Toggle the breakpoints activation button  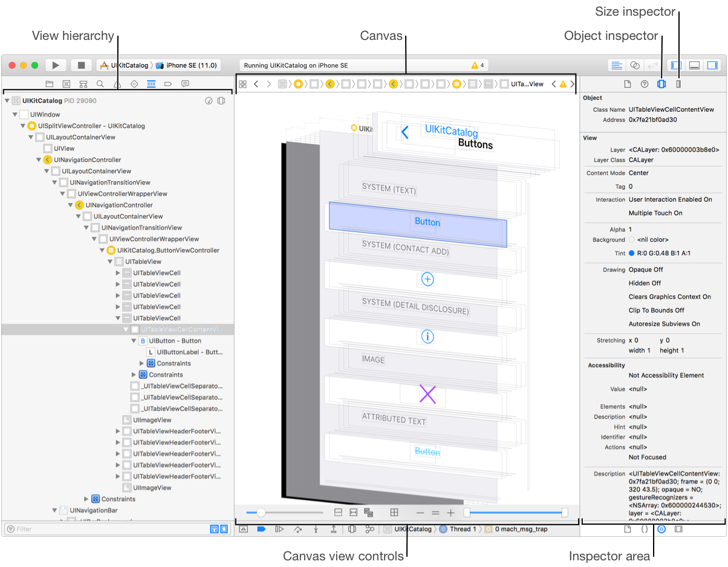[x=261, y=529]
